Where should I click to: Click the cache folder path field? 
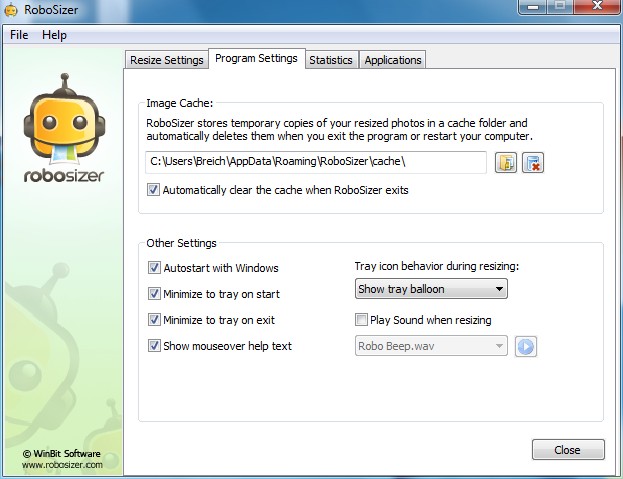(316, 162)
